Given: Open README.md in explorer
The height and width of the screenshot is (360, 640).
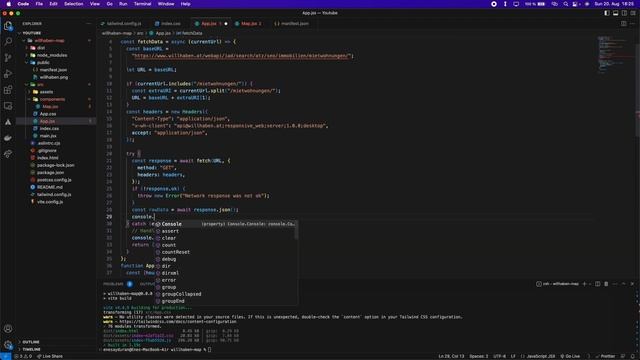Looking at the screenshot, I should [50, 187].
